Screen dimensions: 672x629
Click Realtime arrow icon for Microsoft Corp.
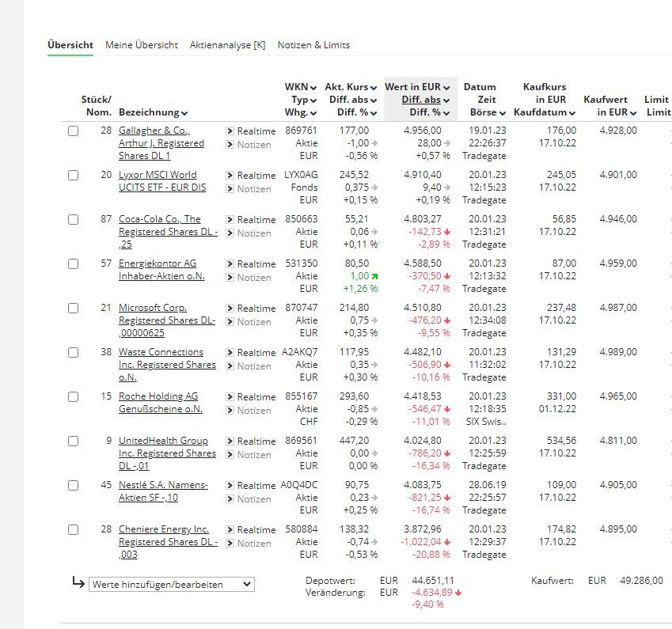(230, 308)
